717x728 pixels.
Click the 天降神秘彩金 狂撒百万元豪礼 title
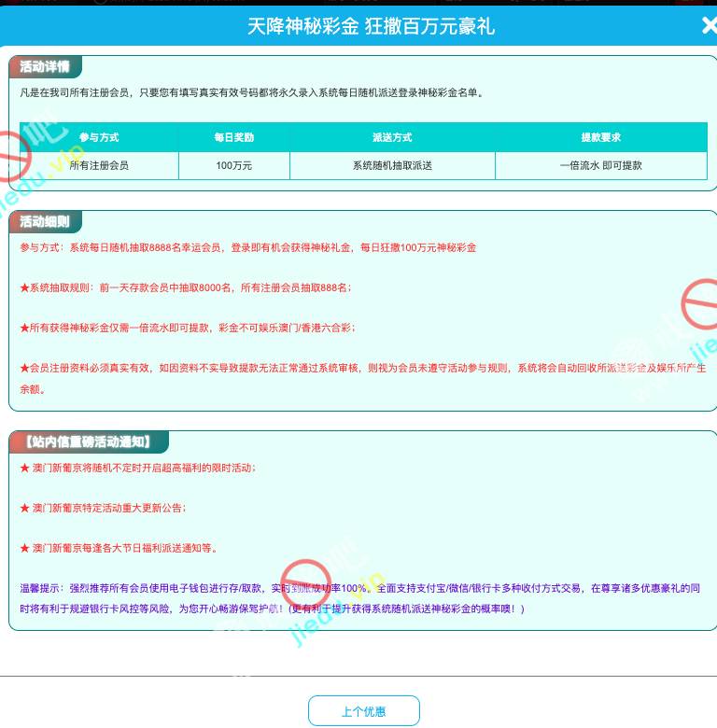371,26
